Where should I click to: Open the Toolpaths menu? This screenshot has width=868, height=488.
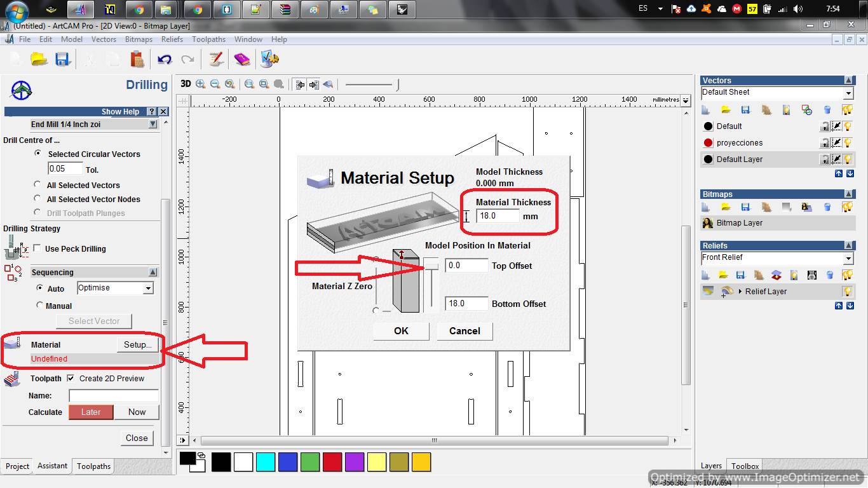point(208,39)
